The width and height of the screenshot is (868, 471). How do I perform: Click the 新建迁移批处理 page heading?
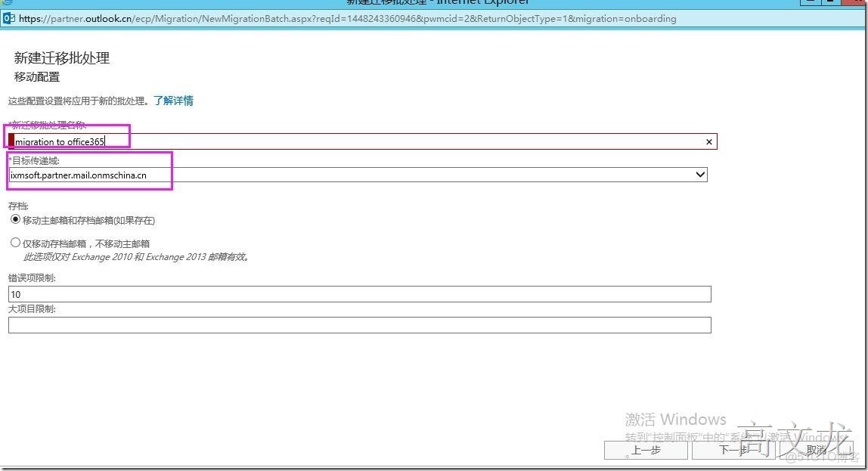(x=60, y=58)
